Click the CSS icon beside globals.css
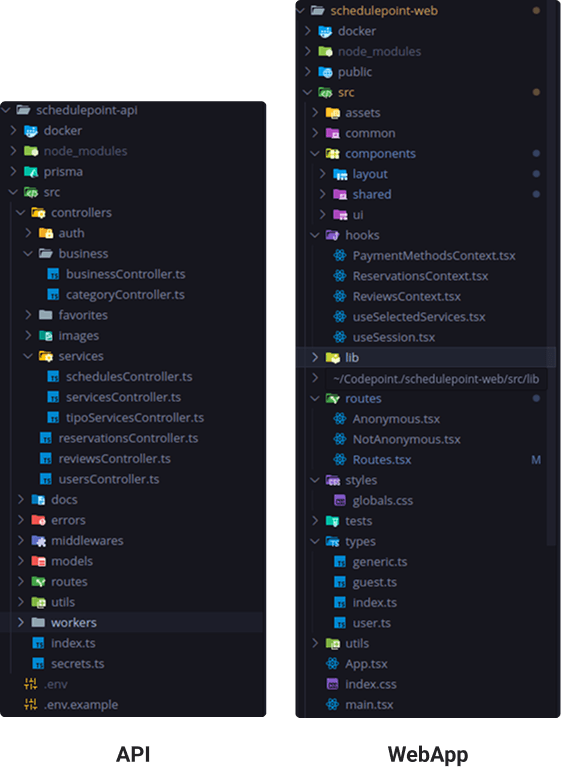 point(340,501)
